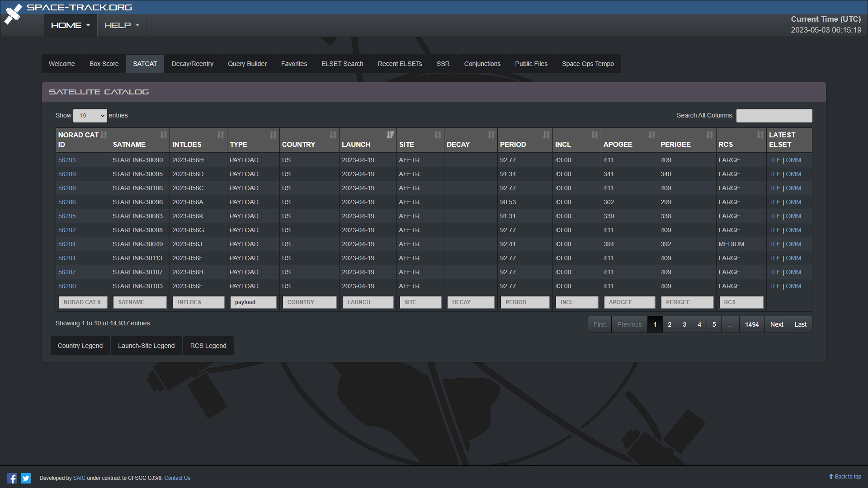Viewport: 868px width, 488px height.
Task: Focus the Search All Columns field
Action: tap(774, 116)
